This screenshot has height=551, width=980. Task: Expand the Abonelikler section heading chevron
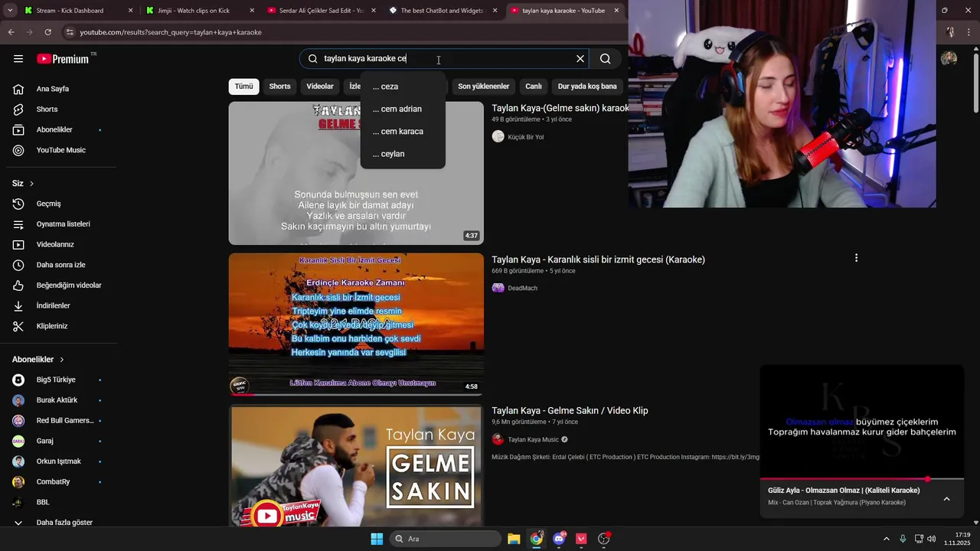pyautogui.click(x=62, y=360)
